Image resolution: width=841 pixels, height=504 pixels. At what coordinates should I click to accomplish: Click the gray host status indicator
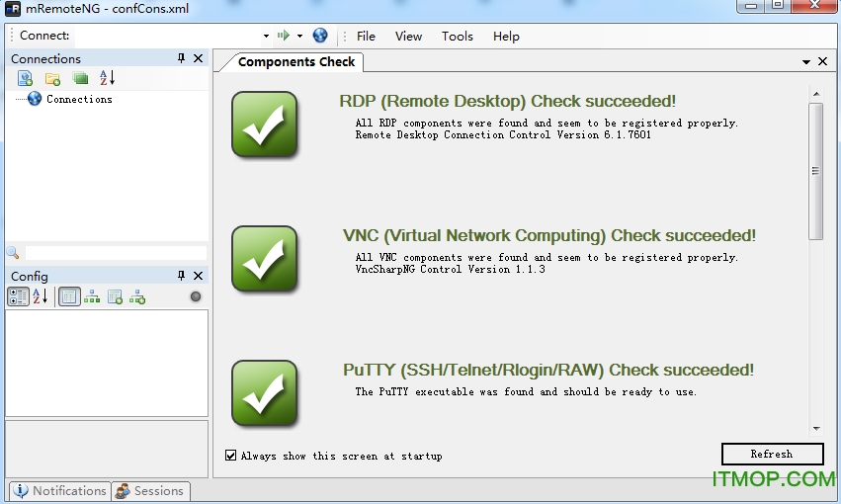coord(196,296)
